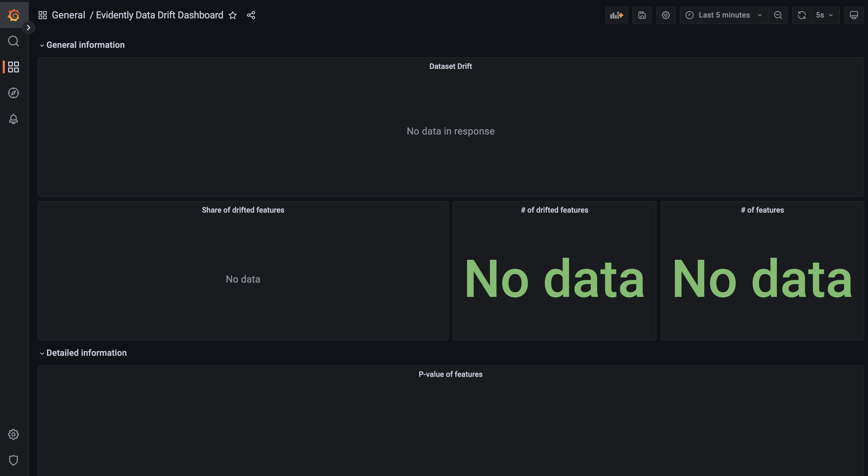Open dashboard settings gear
This screenshot has width=868, height=476.
(666, 15)
